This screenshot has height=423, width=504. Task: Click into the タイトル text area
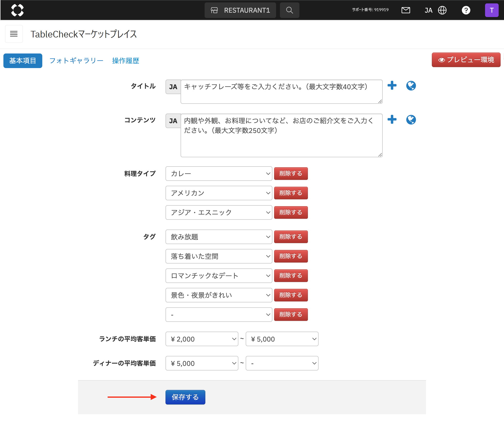281,92
